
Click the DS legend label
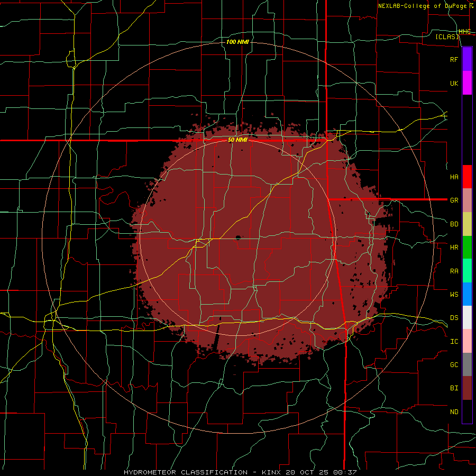click(454, 318)
